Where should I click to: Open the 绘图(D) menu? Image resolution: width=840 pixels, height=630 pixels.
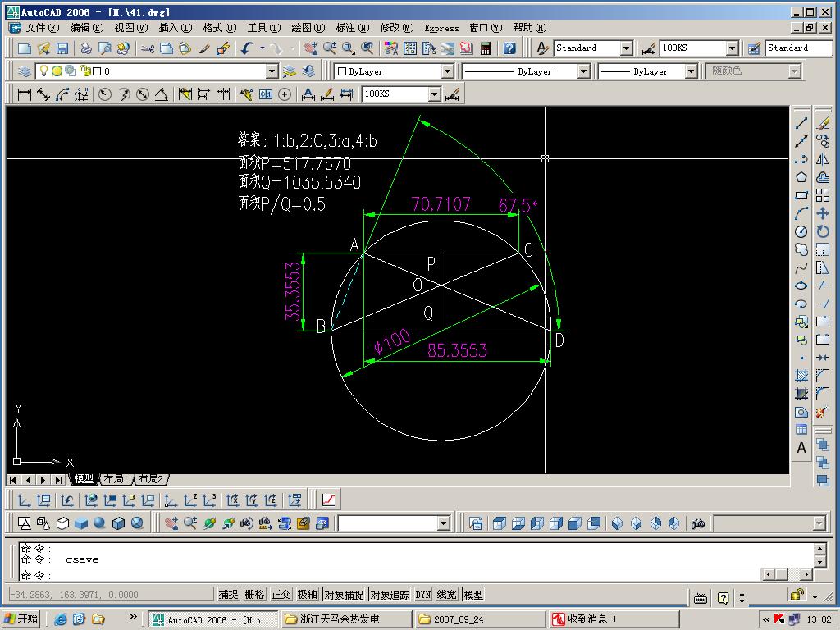[x=308, y=28]
